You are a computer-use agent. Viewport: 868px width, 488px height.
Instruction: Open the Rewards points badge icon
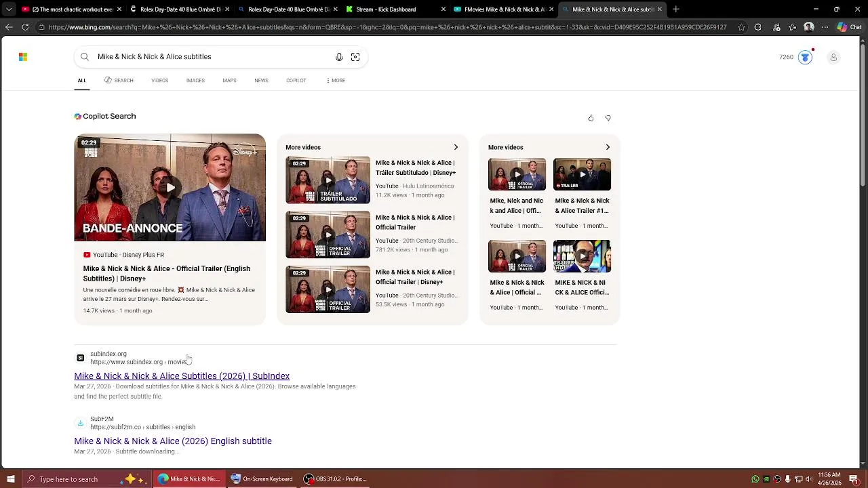click(x=805, y=57)
